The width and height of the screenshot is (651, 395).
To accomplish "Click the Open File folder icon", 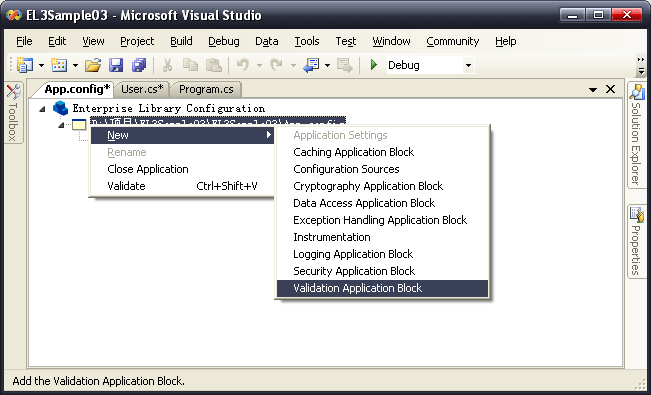I will coord(93,65).
